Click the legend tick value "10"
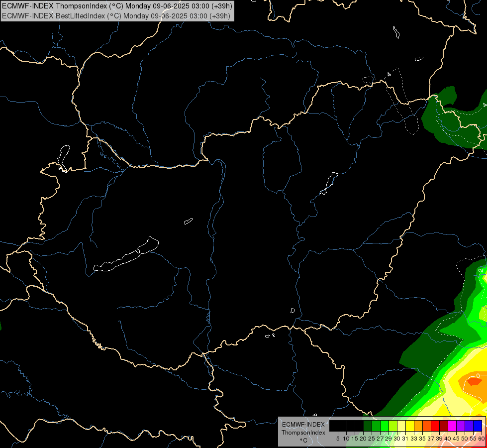The width and height of the screenshot is (487, 448). pos(346,439)
